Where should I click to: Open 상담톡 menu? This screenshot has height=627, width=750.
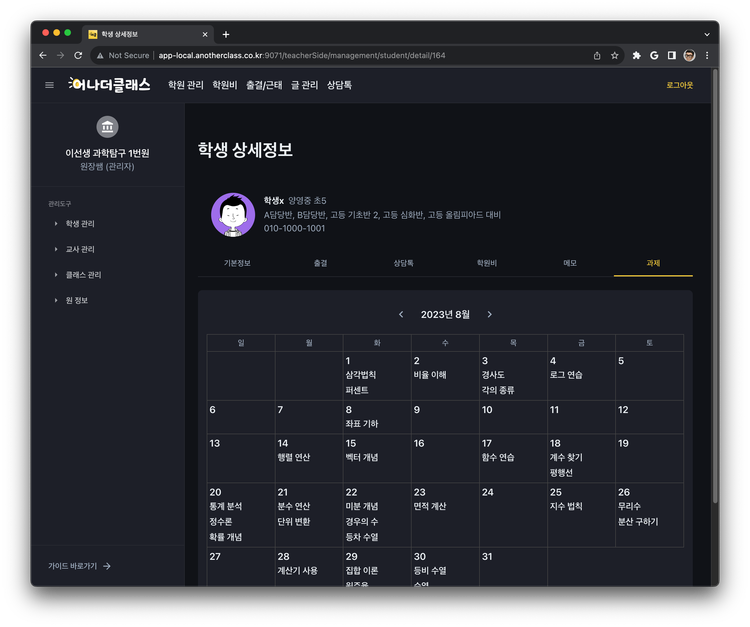pyautogui.click(x=339, y=85)
